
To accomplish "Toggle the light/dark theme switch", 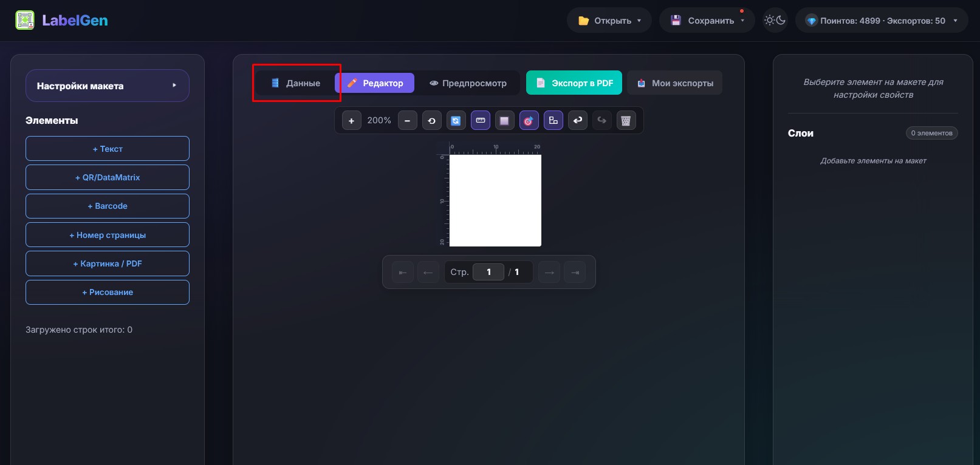I will click(x=775, y=21).
